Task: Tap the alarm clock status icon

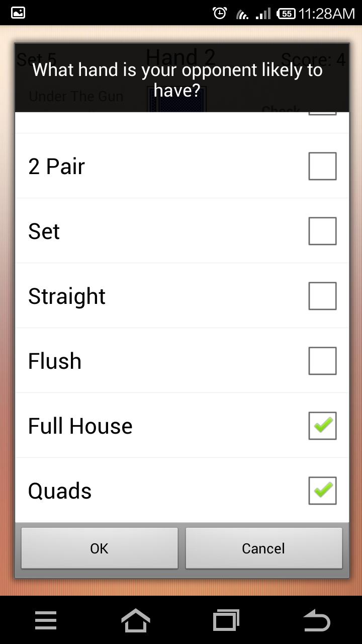Action: click(x=220, y=13)
